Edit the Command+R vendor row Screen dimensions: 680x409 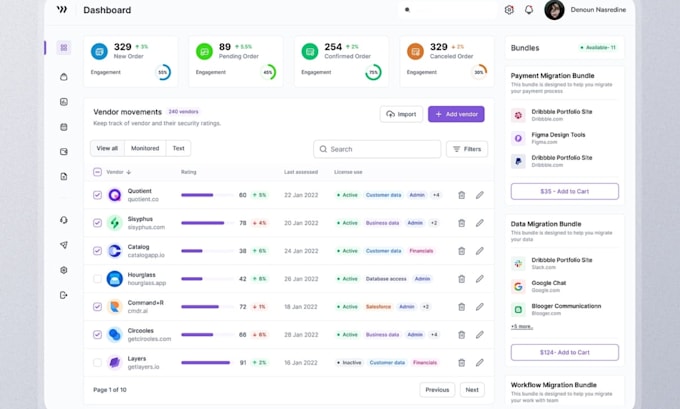click(479, 307)
